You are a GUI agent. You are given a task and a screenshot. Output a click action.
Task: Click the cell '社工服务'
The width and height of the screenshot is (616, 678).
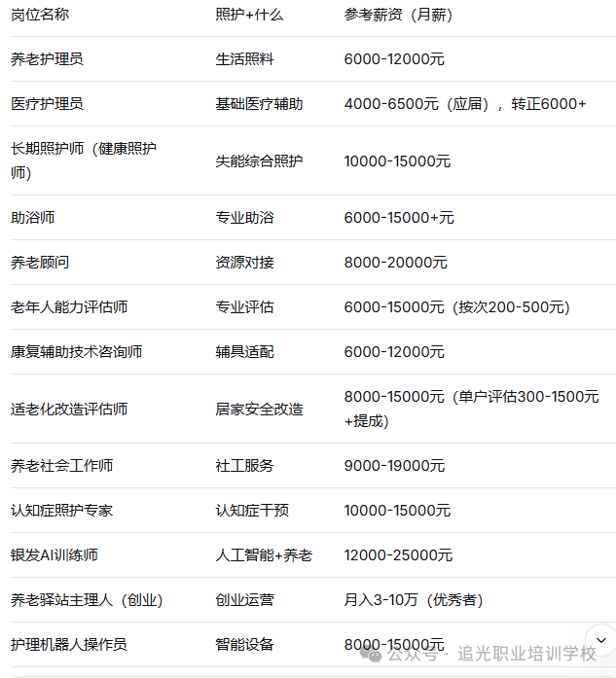point(244,466)
